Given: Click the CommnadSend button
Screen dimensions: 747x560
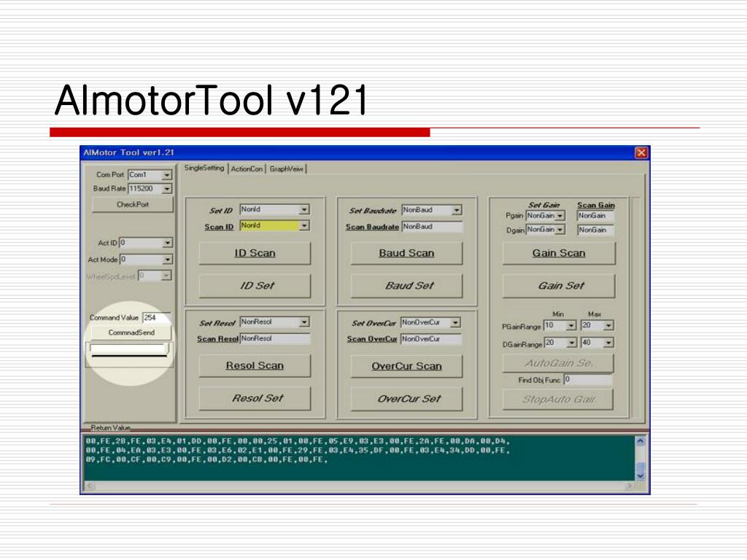Looking at the screenshot, I should pyautogui.click(x=131, y=332).
